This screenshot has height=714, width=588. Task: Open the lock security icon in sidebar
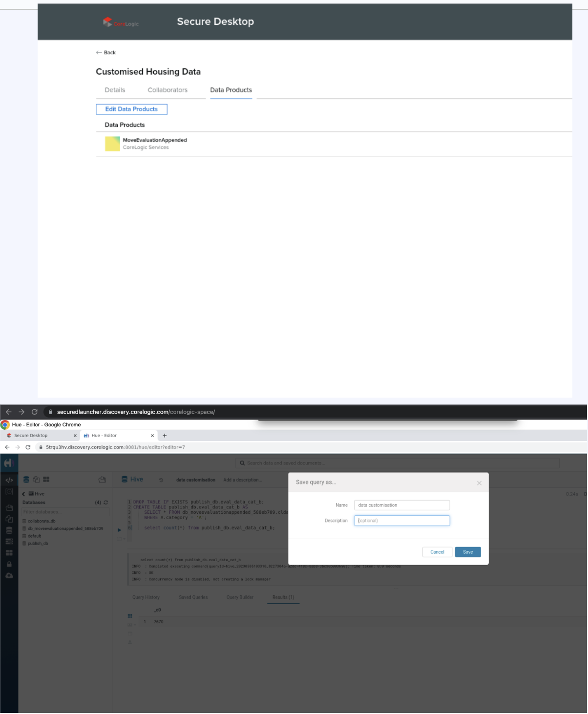click(9, 564)
